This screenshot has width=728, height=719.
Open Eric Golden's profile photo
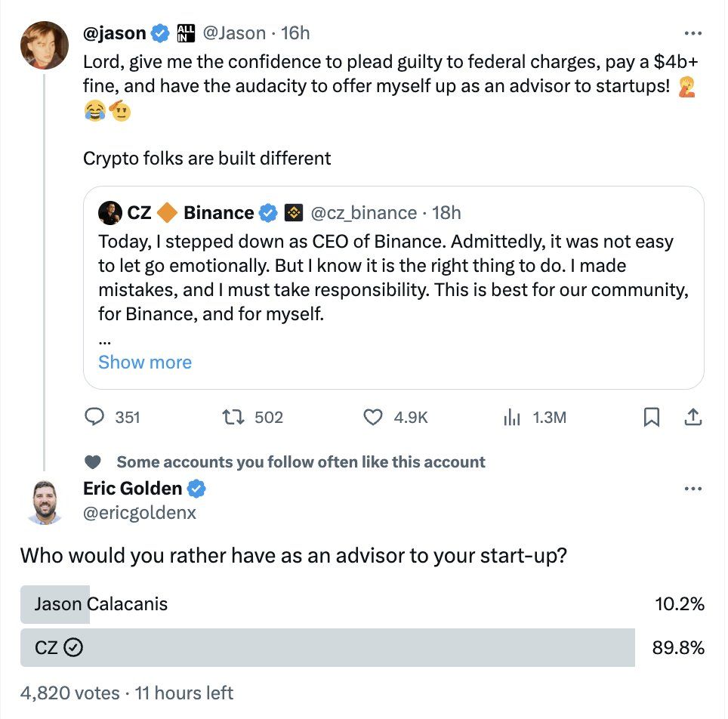44,501
